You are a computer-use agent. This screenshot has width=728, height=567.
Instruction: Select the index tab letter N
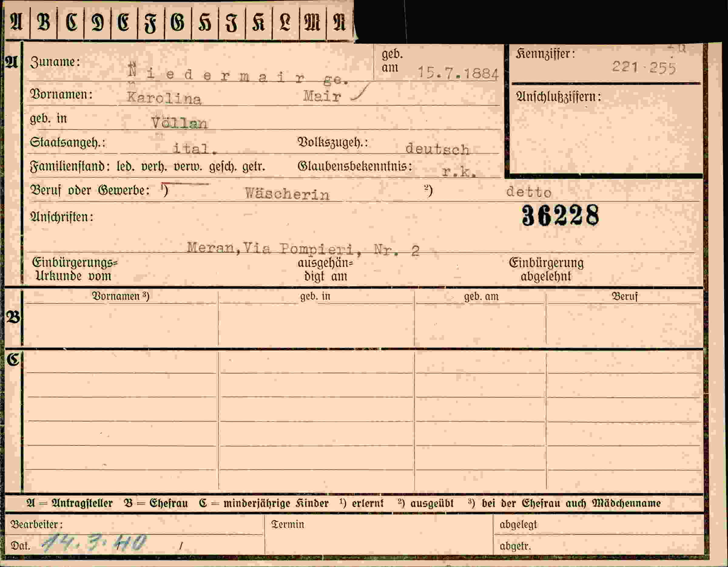339,23
